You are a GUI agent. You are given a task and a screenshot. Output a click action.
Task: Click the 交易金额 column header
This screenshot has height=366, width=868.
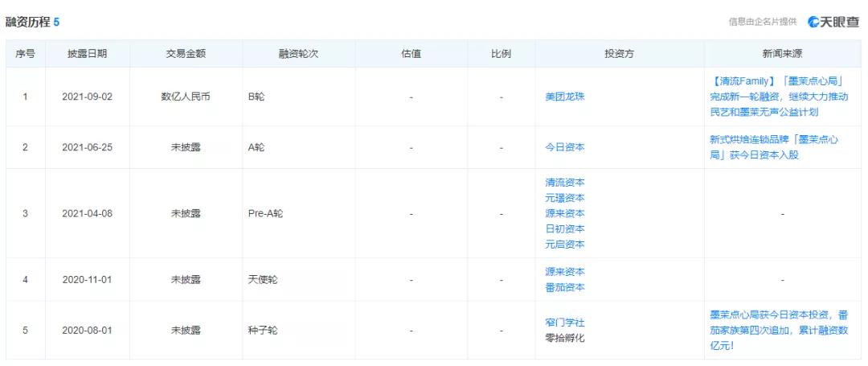click(186, 54)
